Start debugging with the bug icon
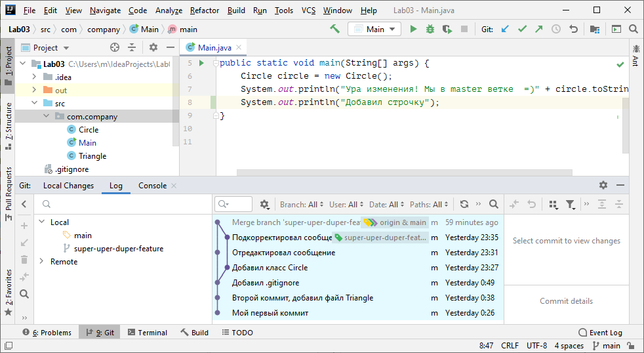 pyautogui.click(x=430, y=29)
